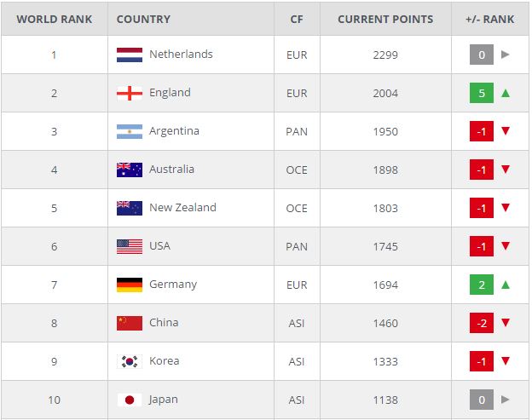Viewport: 532px width, 420px height.
Task: Click the Argentina flag icon
Action: pyautogui.click(x=130, y=131)
